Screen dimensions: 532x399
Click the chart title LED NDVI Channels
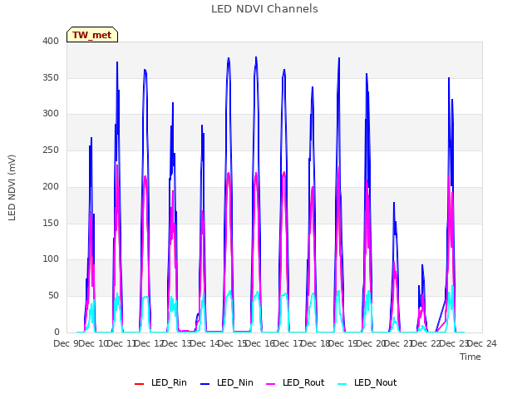264,9
